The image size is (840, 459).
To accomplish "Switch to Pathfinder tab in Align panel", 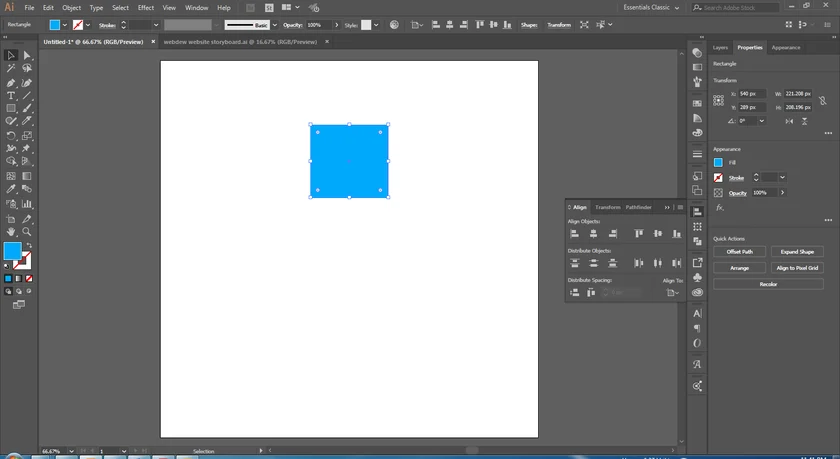I will pyautogui.click(x=639, y=207).
